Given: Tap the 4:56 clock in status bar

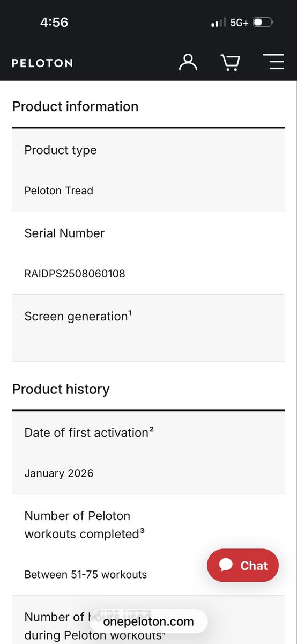Looking at the screenshot, I should click(x=54, y=23).
